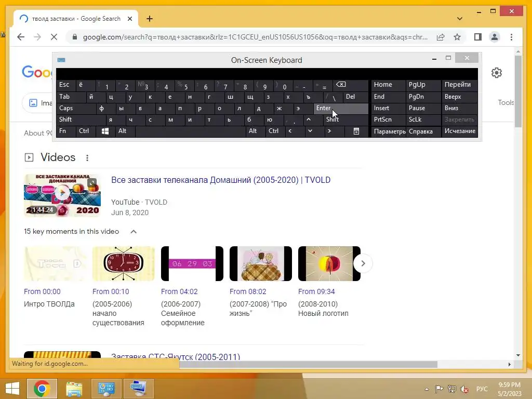Click the horizontal scrollbar right arrow
The width and height of the screenshot is (532, 399).
point(509,364)
